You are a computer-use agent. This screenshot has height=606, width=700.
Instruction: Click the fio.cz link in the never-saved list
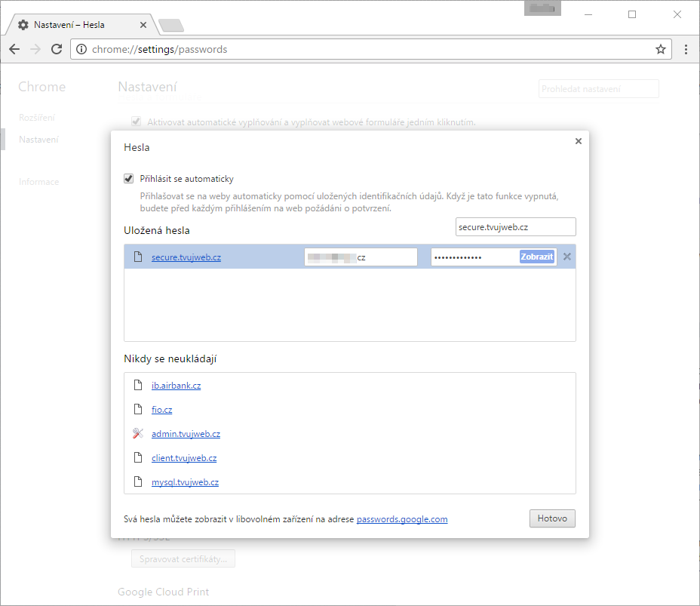[x=161, y=410]
